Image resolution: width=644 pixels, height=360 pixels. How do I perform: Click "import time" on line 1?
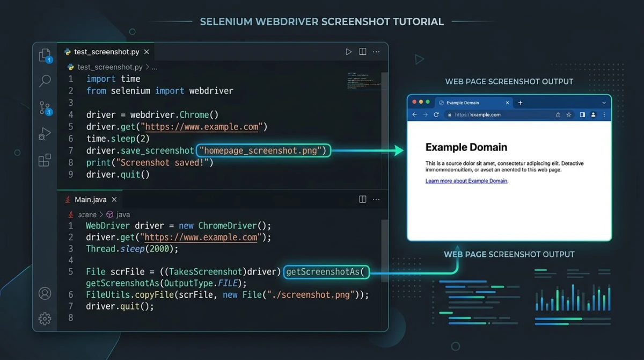point(113,79)
